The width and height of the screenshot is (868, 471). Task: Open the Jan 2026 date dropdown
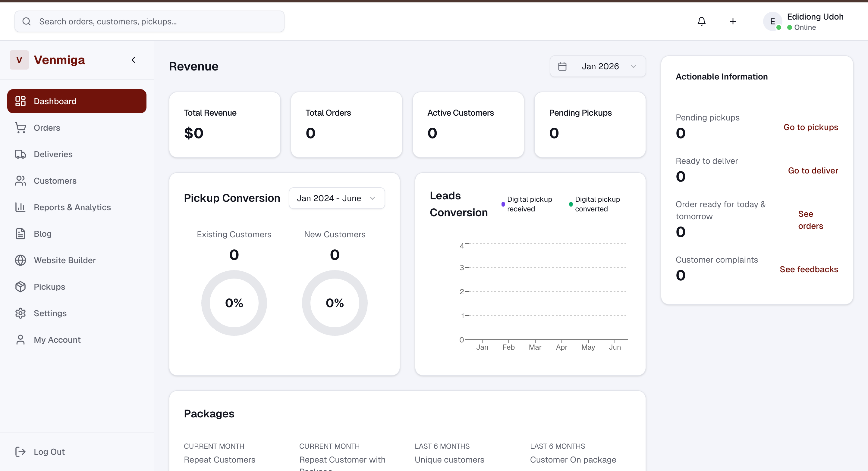(597, 66)
